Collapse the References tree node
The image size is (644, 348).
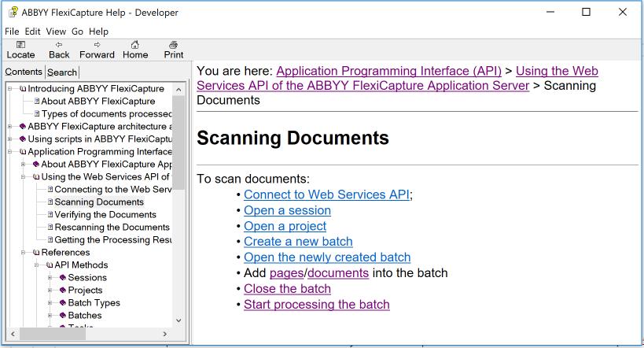pyautogui.click(x=23, y=253)
